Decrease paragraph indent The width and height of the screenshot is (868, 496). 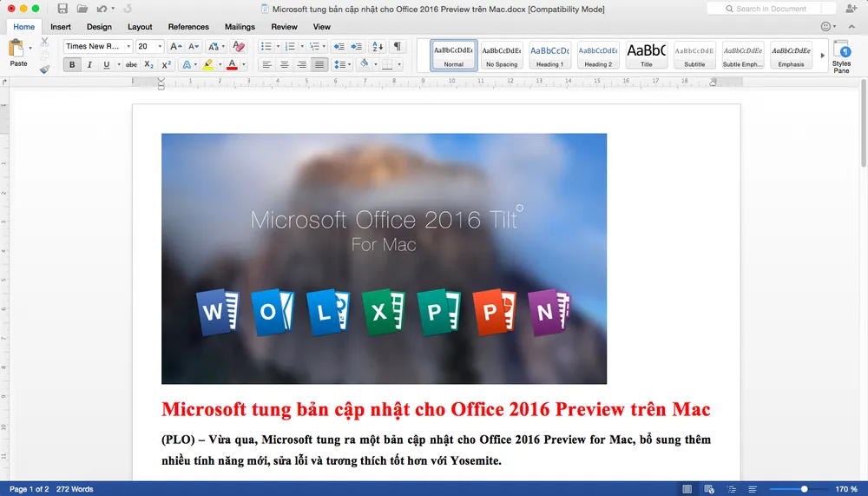click(x=339, y=47)
